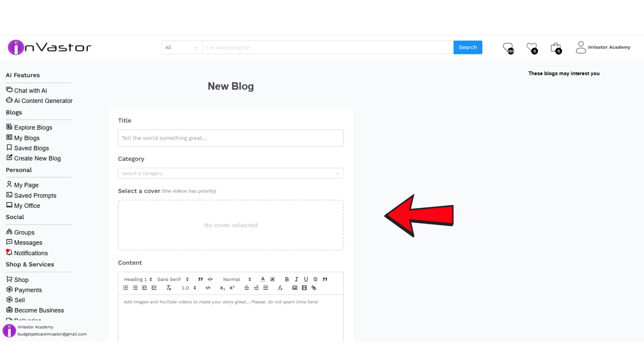The image size is (644, 362).
Task: Open the text color picker
Action: click(x=263, y=279)
